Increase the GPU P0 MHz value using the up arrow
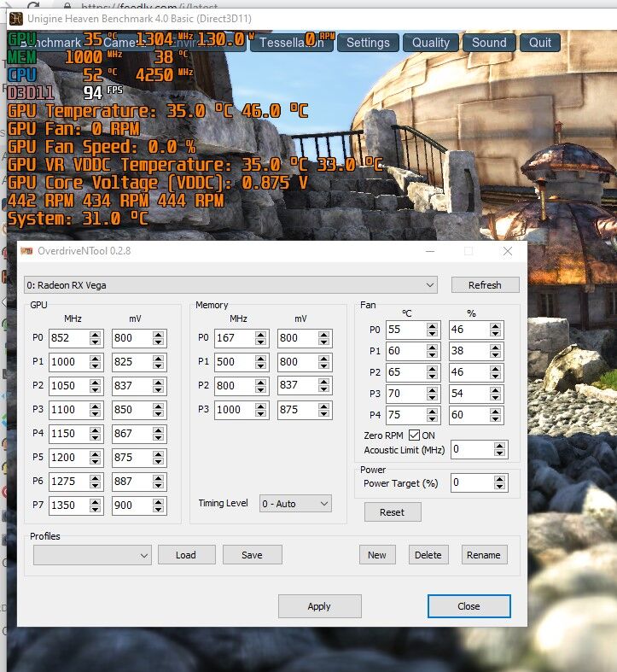 point(95,334)
